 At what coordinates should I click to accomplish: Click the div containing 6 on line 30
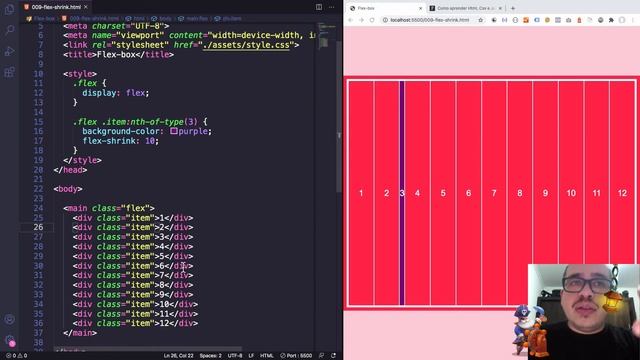click(x=133, y=266)
